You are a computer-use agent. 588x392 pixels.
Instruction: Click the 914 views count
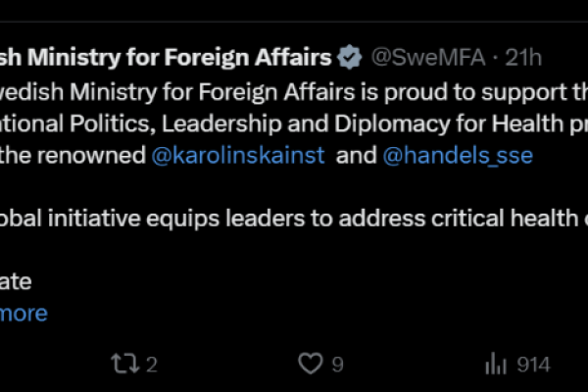[533, 365]
